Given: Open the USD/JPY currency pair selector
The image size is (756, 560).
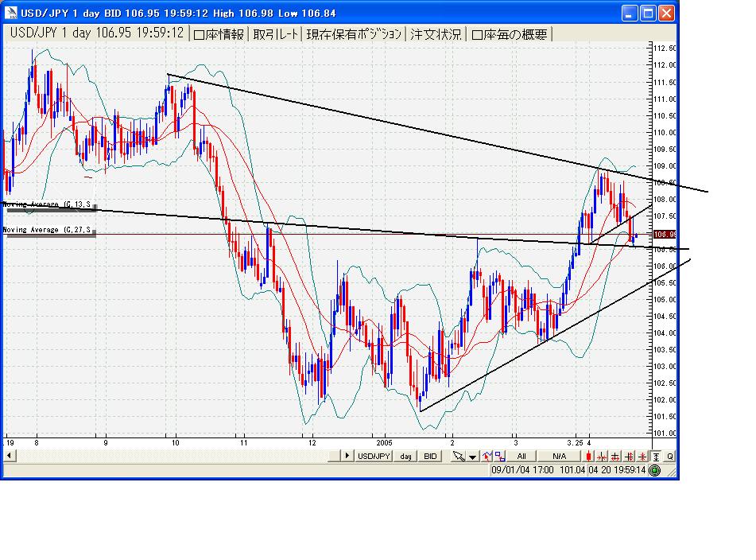Looking at the screenshot, I should point(375,457).
